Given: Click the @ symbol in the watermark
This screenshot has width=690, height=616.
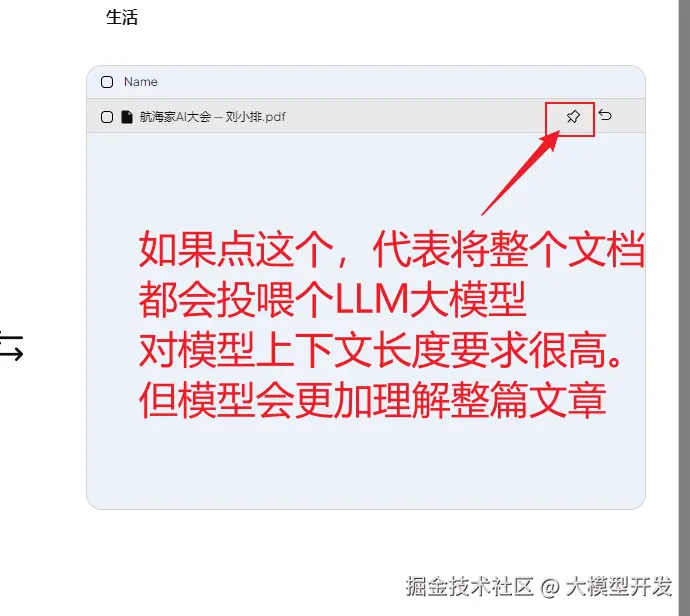Looking at the screenshot, I should (549, 587).
